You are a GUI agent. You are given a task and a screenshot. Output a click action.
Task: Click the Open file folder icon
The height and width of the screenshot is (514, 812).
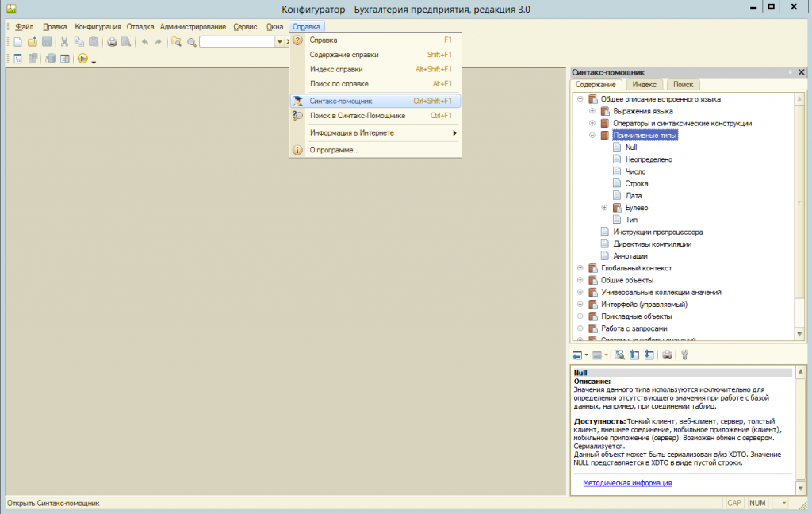pos(33,42)
